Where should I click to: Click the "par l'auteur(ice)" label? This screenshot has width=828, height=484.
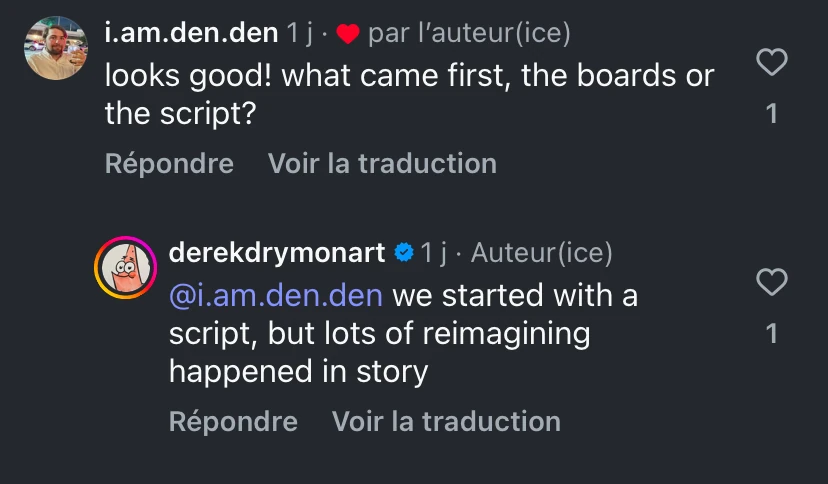click(469, 33)
